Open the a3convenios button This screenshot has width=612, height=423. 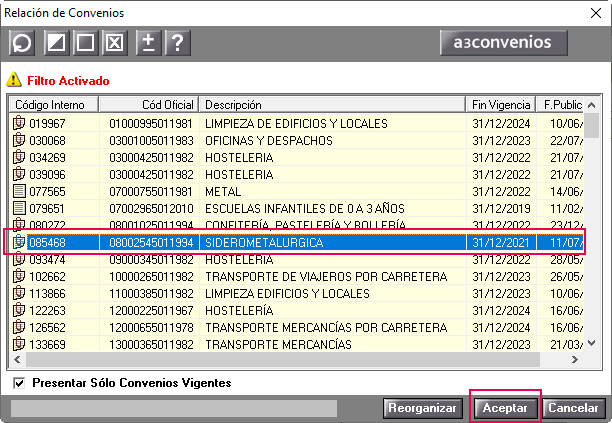tap(503, 43)
